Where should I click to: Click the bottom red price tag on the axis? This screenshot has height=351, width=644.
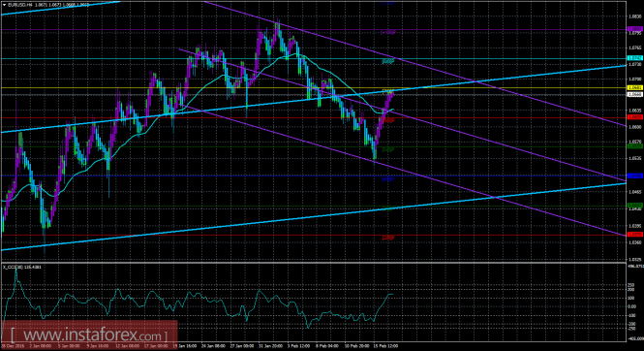pos(635,235)
